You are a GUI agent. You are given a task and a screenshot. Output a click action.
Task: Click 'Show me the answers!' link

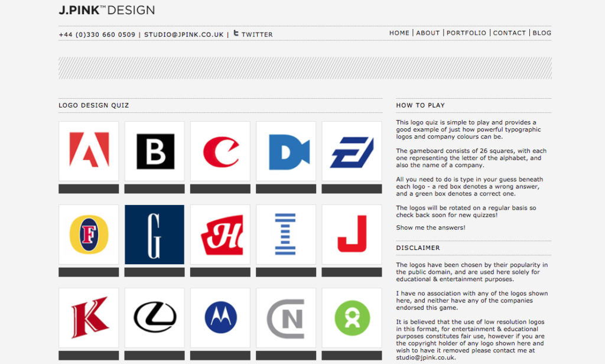pyautogui.click(x=431, y=227)
